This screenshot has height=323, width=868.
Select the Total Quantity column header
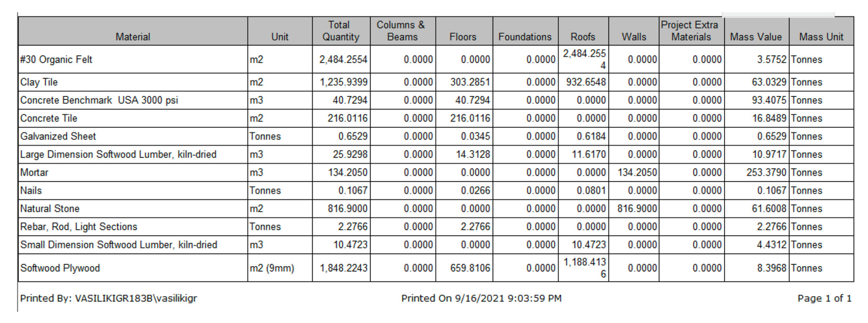[x=341, y=31]
